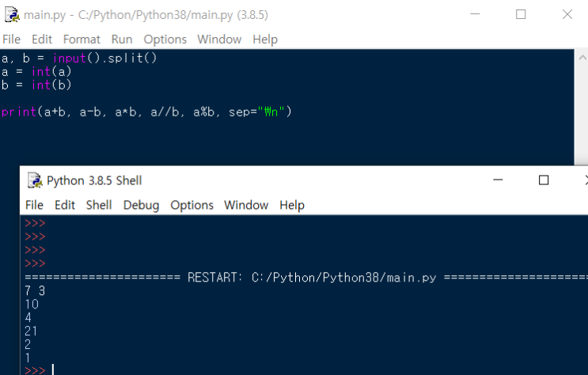Open the Format menu
This screenshot has height=375, width=588.
pos(82,40)
